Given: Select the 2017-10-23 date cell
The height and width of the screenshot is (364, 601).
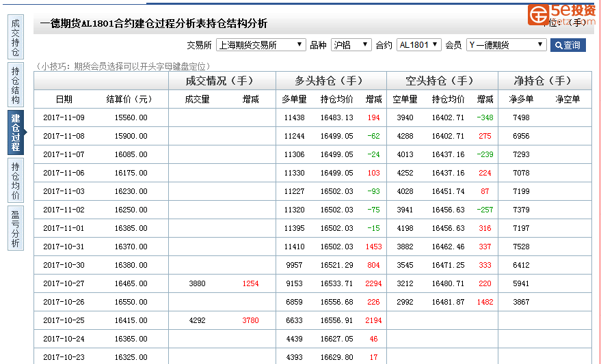Looking at the screenshot, I should [64, 357].
